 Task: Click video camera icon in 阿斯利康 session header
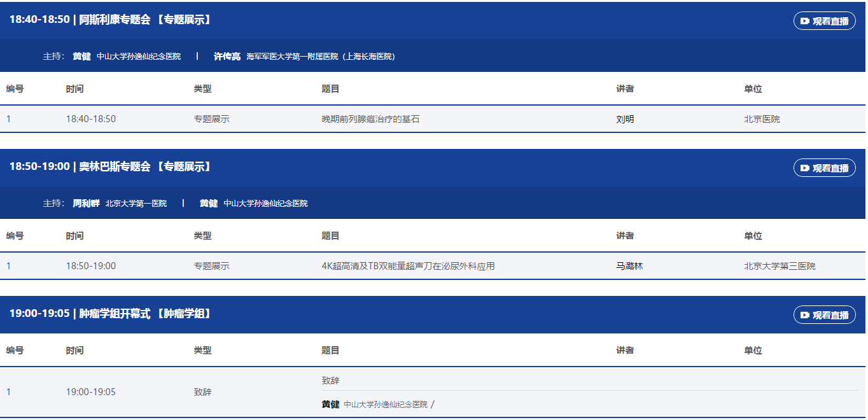[805, 21]
